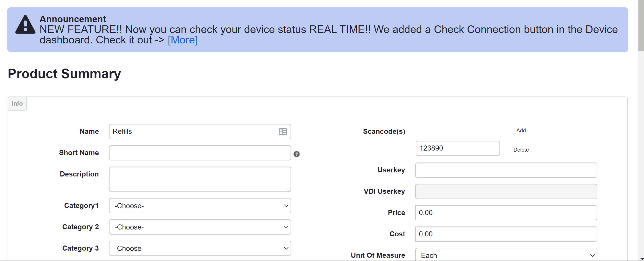Image resolution: width=644 pixels, height=261 pixels.
Task: Focus the Short Name input field
Action: [x=200, y=153]
